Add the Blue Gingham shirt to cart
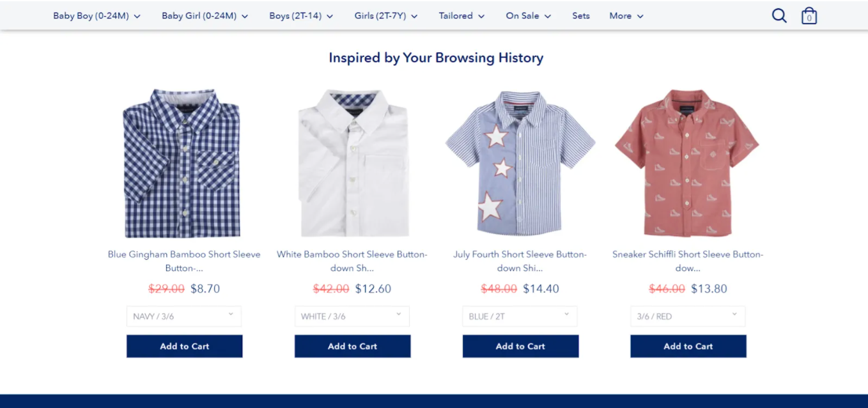Screen dimensions: 868x408 click(x=184, y=346)
